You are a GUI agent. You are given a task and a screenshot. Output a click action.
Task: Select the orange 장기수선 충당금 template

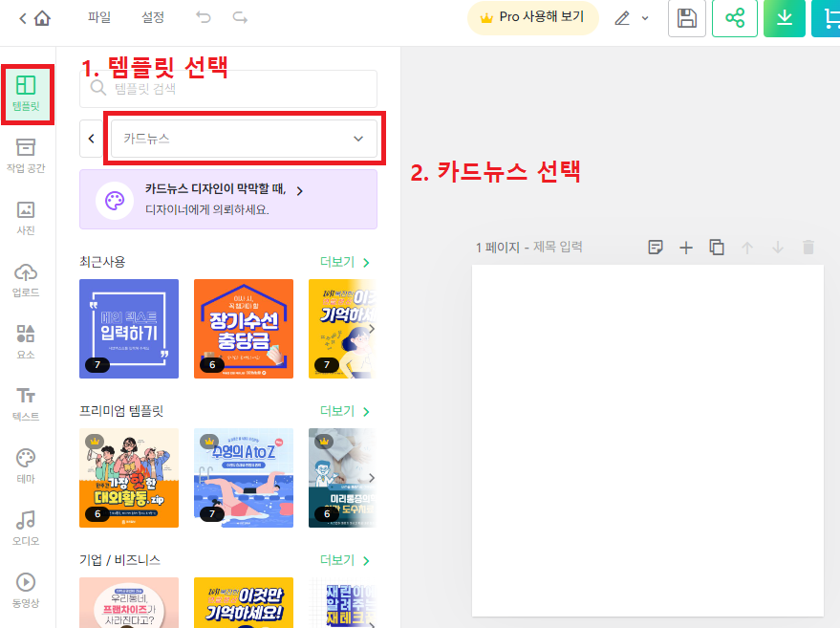click(244, 329)
